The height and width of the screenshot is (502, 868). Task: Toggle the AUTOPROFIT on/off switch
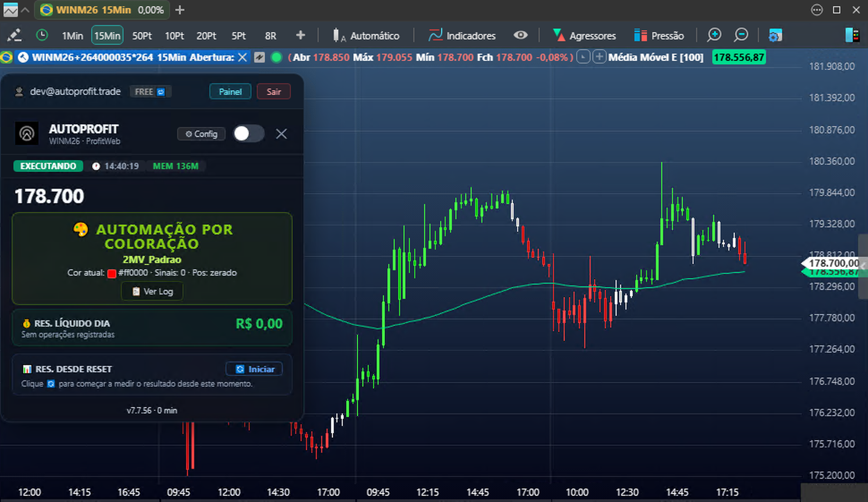point(249,133)
